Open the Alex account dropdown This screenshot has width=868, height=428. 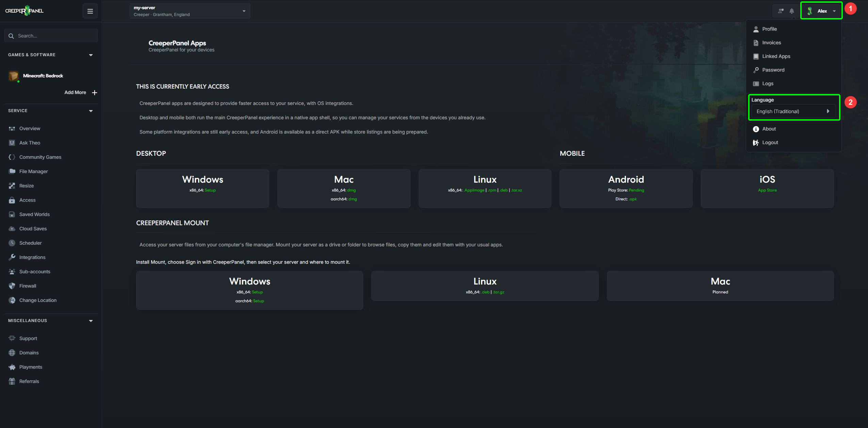(x=821, y=11)
